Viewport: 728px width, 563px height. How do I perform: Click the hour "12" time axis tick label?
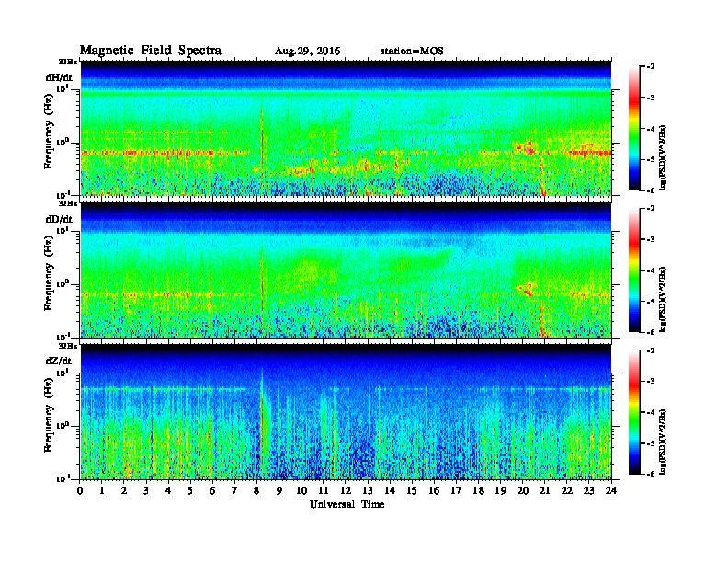point(346,491)
